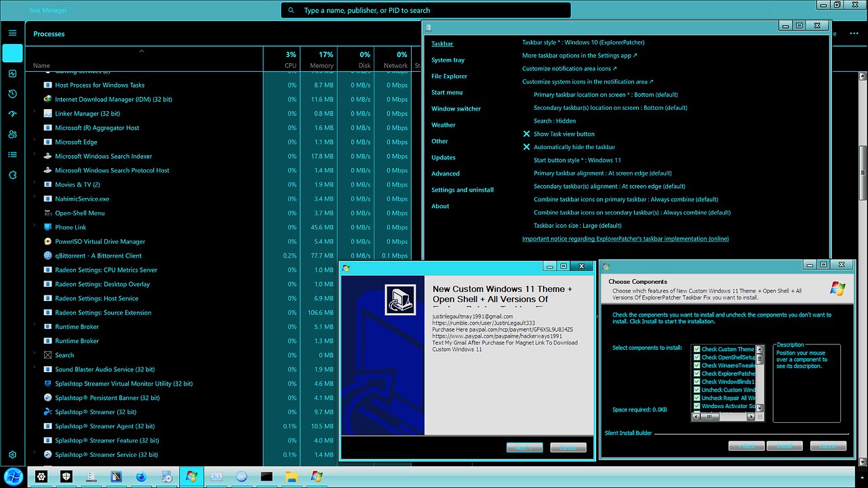Expand the Movies & TV (2) group
The width and height of the screenshot is (868, 488).
[x=35, y=184]
